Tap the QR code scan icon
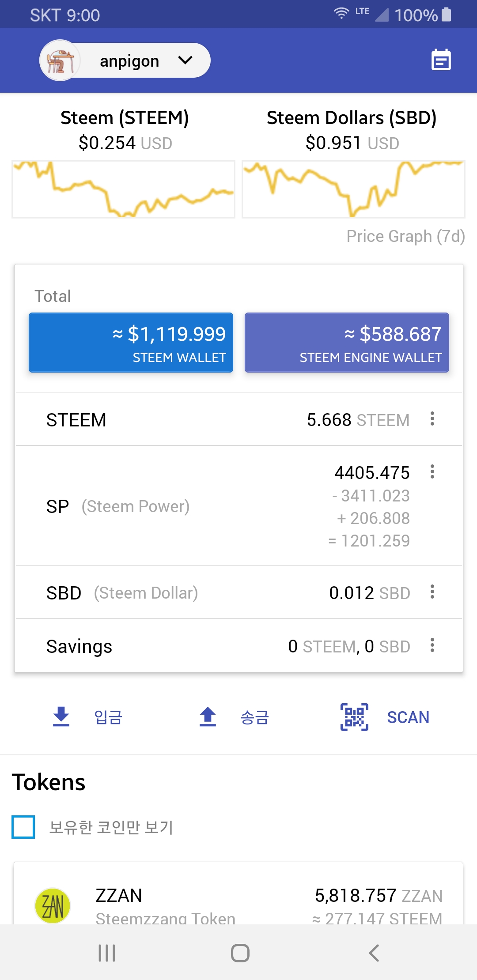 coord(354,717)
